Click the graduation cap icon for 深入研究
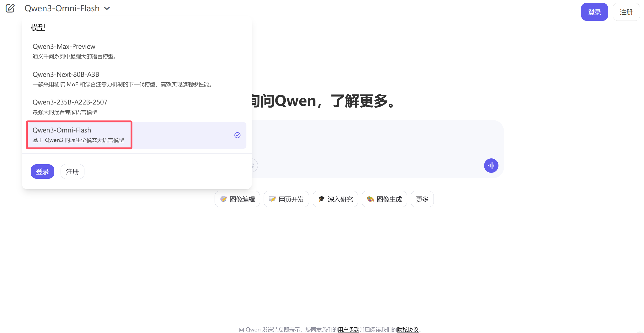The height and width of the screenshot is (333, 644). [x=321, y=199]
